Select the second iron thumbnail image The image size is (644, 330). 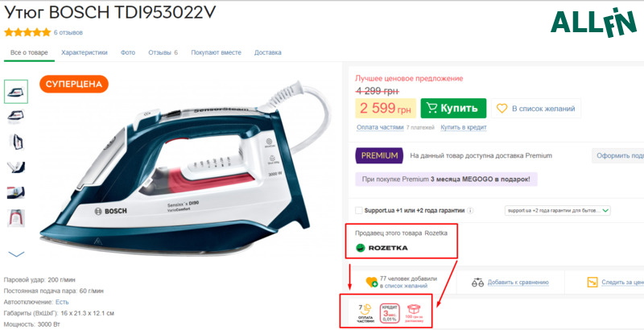pyautogui.click(x=16, y=117)
